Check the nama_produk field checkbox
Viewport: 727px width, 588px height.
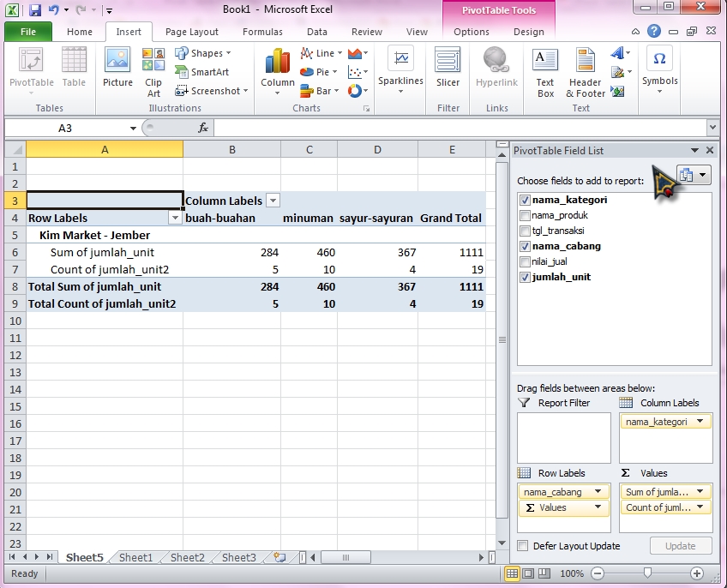526,215
